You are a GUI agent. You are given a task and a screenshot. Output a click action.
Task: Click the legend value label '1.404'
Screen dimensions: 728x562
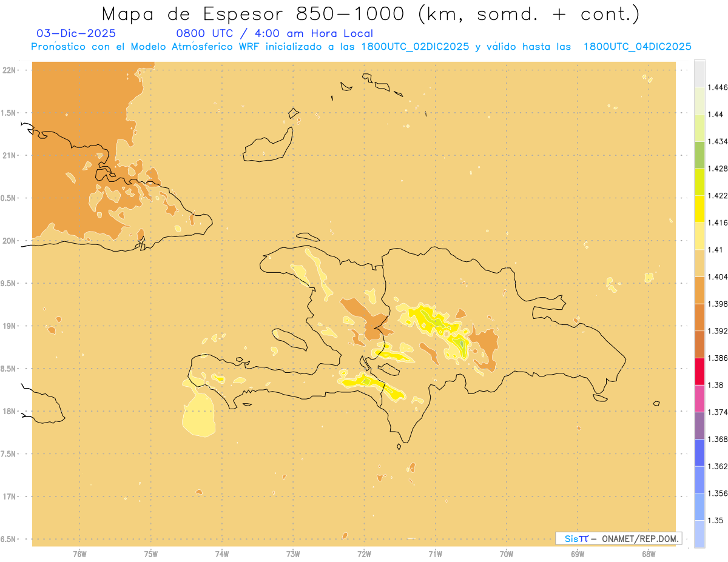717,276
